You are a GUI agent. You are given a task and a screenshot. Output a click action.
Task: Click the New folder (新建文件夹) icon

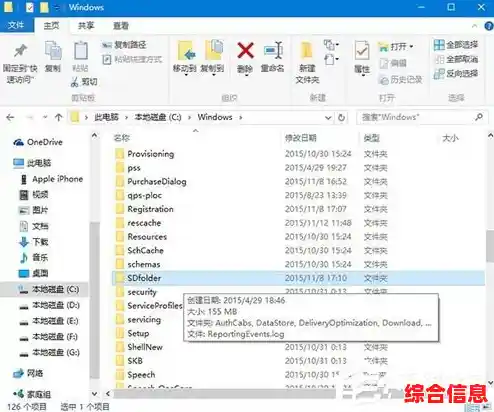click(307, 51)
